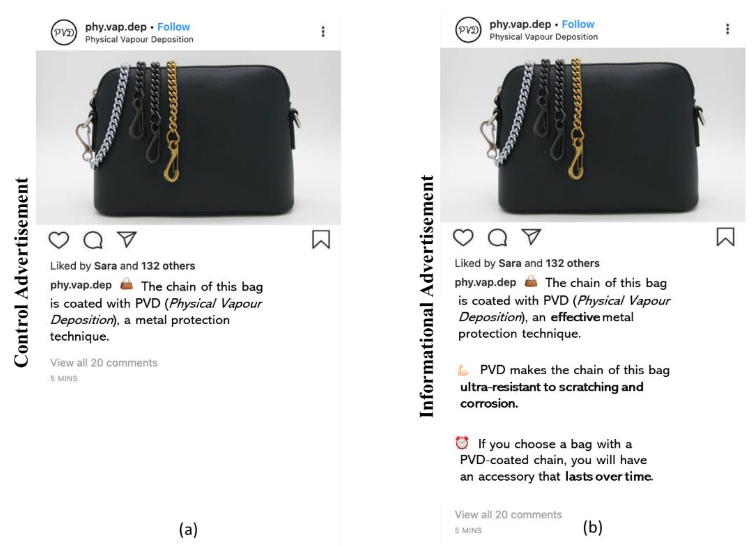
Task: View all 20 comments on informational ad
Action: (x=508, y=514)
